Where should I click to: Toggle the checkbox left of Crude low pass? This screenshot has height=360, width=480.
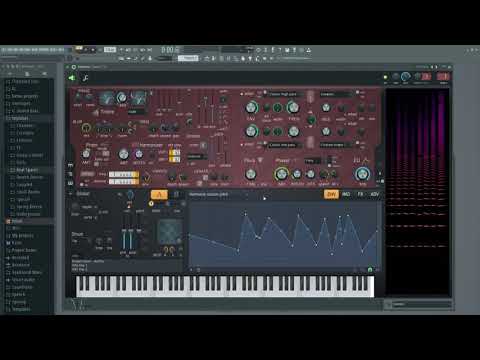265,144
